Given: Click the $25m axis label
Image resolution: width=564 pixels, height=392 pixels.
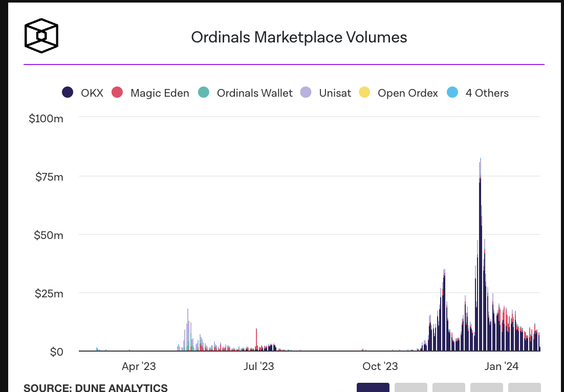Looking at the screenshot, I should [49, 293].
